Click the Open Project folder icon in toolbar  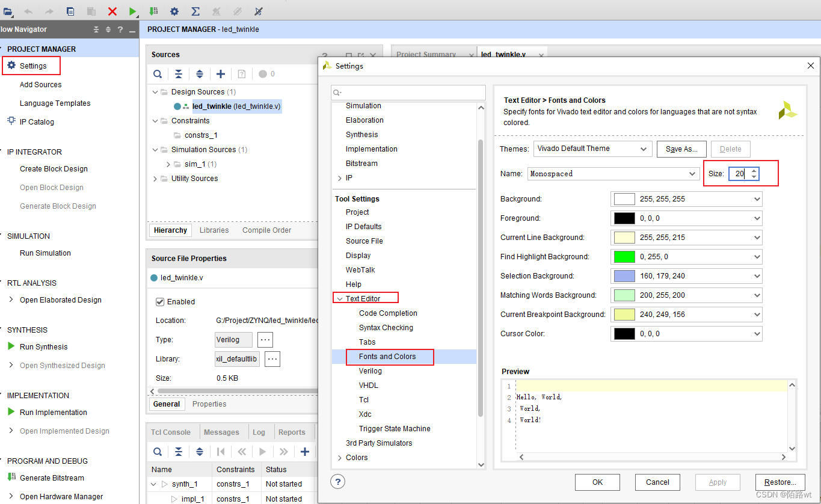click(x=7, y=11)
